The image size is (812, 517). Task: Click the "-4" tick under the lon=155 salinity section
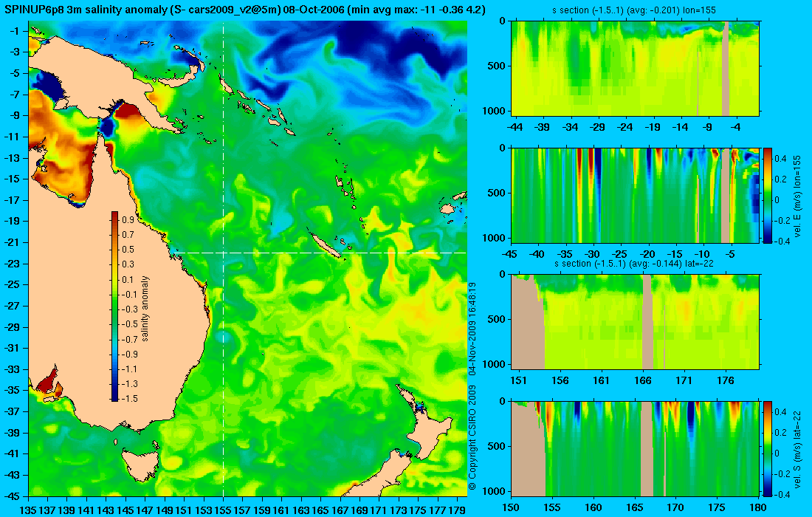click(x=736, y=127)
